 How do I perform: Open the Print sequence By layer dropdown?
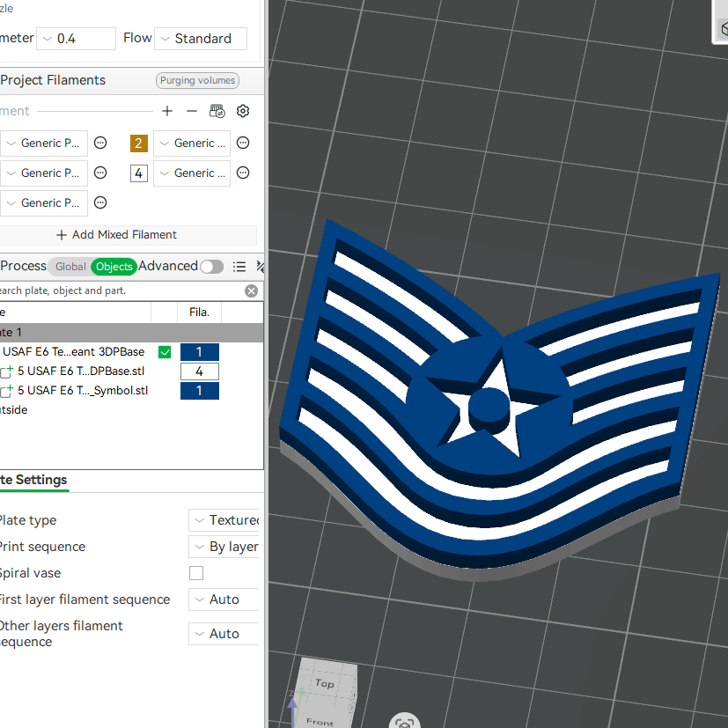click(224, 547)
